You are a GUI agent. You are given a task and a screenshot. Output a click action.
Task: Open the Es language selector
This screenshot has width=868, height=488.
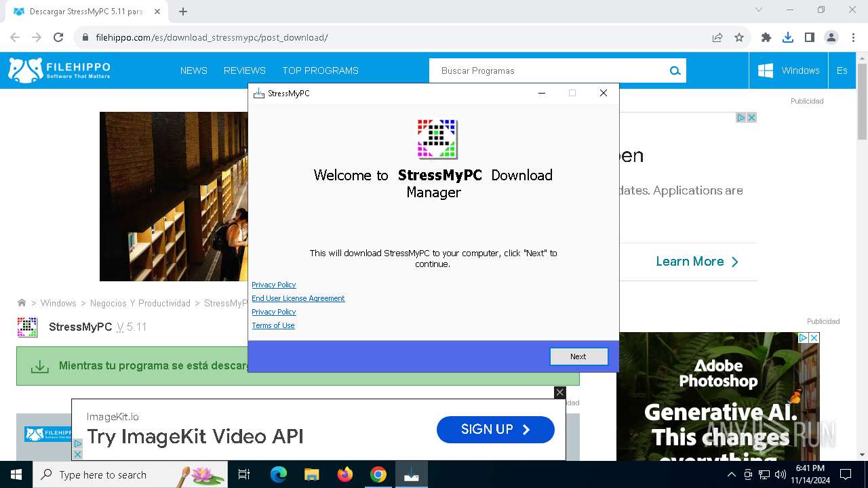[x=842, y=70]
